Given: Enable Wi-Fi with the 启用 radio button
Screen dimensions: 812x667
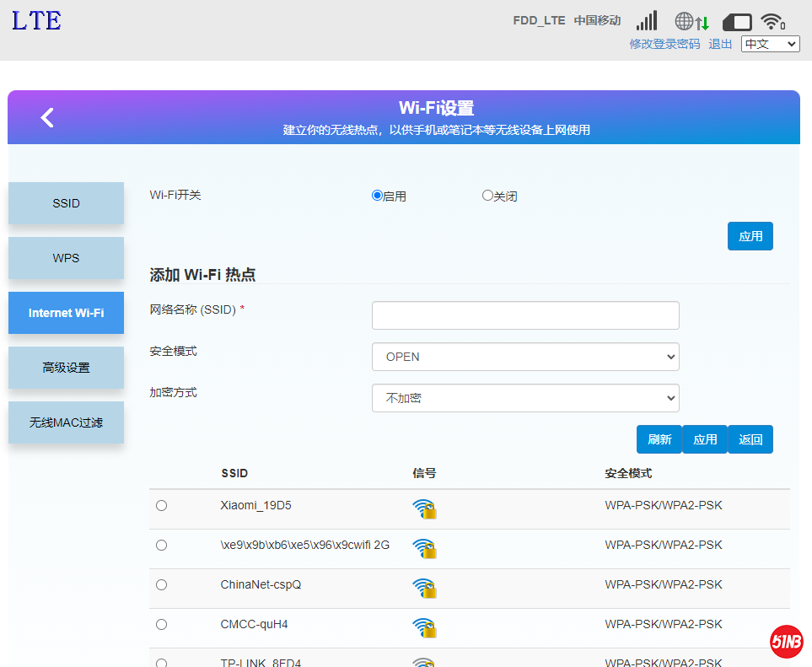Looking at the screenshot, I should pos(377,196).
